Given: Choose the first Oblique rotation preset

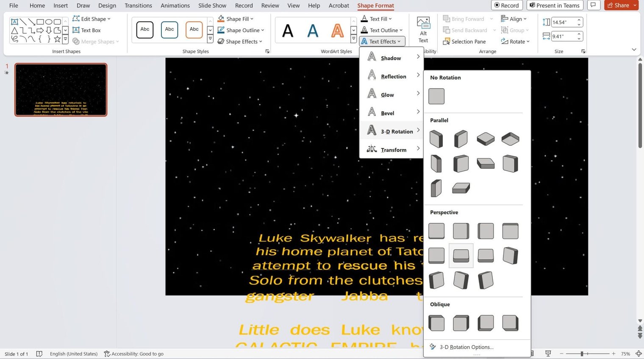Looking at the screenshot, I should click(436, 323).
